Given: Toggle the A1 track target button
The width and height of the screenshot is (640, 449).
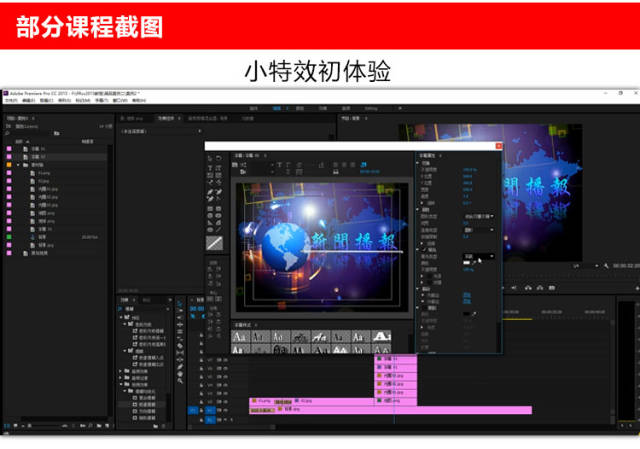Looking at the screenshot, I should coord(210,419).
